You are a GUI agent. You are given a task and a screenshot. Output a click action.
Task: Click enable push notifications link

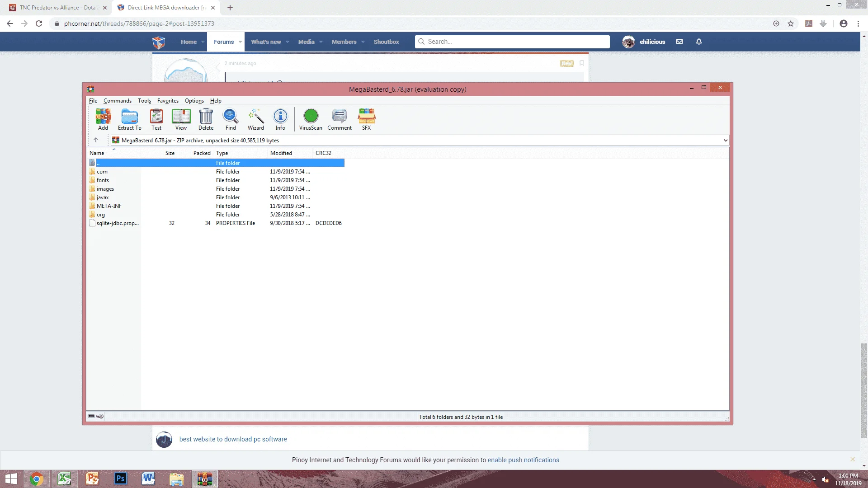(x=524, y=460)
